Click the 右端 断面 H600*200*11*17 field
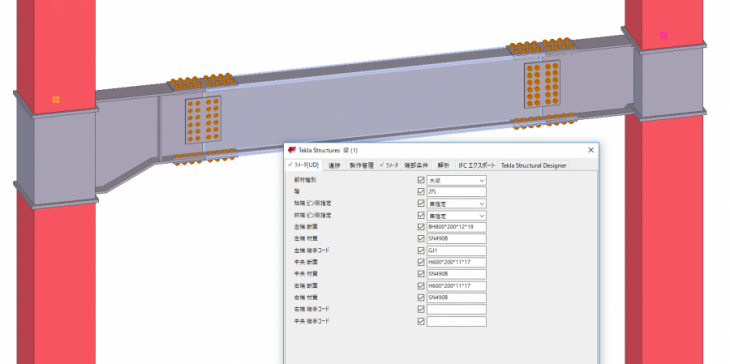The height and width of the screenshot is (364, 730). click(457, 286)
